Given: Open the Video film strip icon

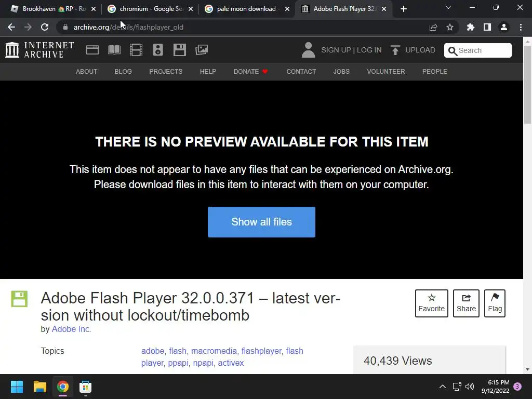Looking at the screenshot, I should tap(136, 50).
